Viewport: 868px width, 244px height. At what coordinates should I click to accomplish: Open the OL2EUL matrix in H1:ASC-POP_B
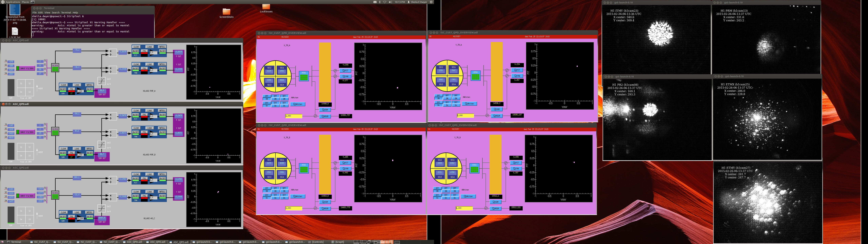pos(55,131)
